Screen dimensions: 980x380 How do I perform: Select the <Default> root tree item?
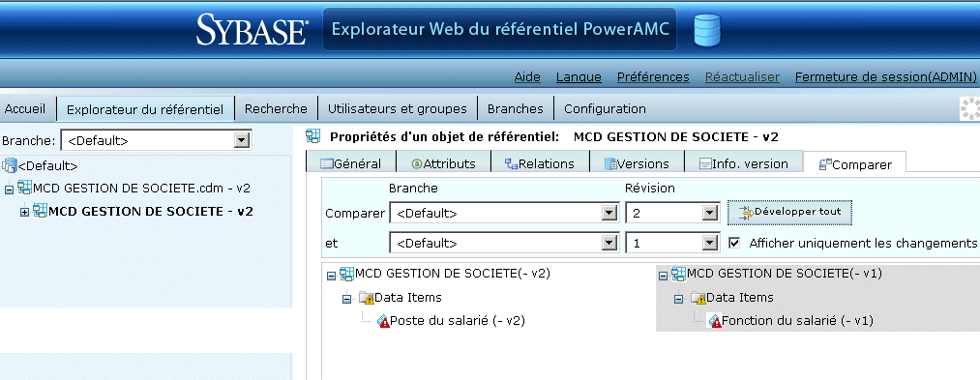[47, 166]
